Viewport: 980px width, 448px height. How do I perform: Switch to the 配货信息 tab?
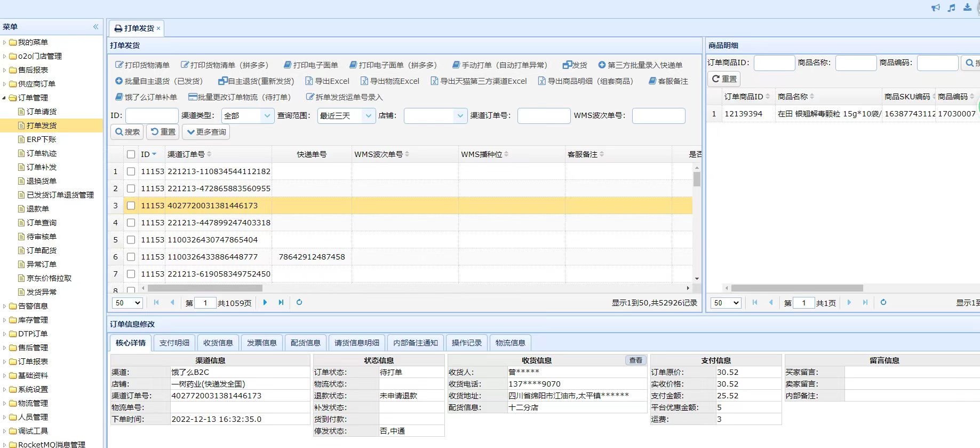coord(306,343)
